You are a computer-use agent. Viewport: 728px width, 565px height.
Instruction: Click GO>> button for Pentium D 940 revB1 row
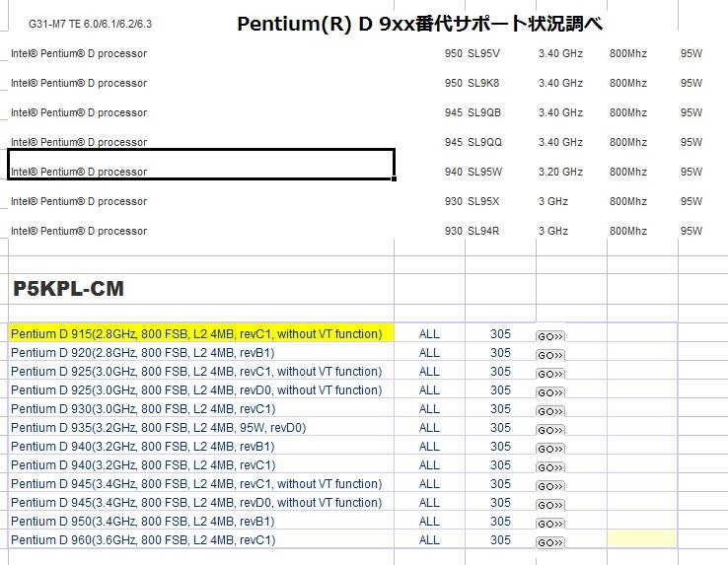coord(550,449)
